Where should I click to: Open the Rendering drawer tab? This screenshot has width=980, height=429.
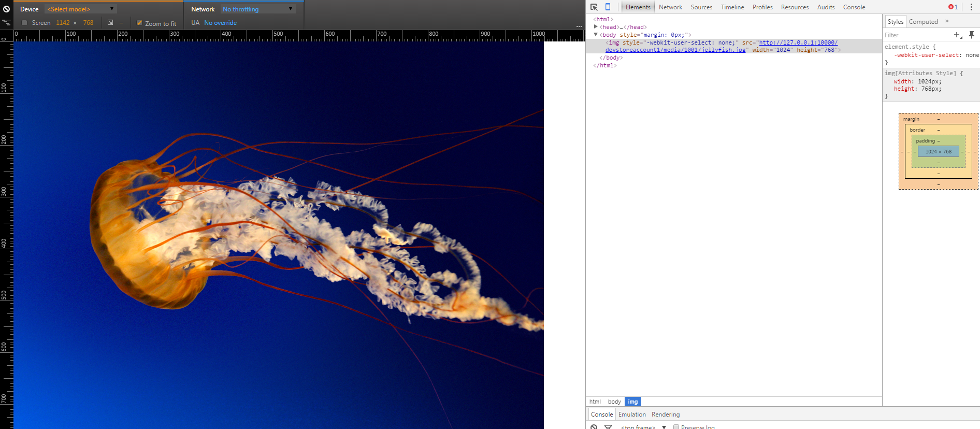coord(666,414)
